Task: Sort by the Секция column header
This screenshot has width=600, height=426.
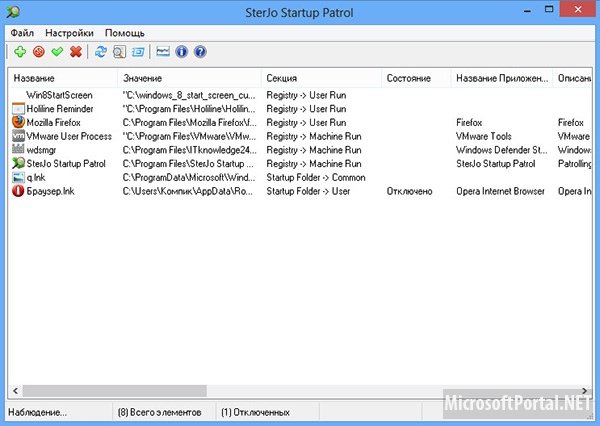Action: pyautogui.click(x=321, y=78)
